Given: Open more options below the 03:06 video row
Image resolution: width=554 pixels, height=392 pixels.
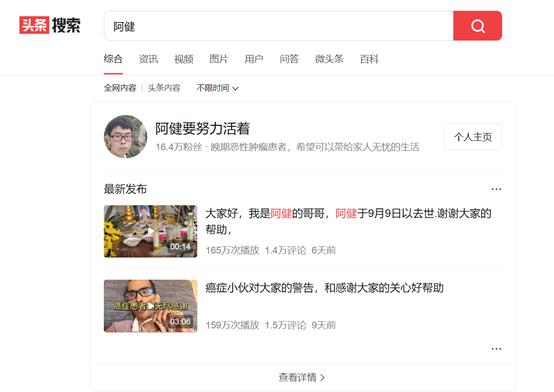Looking at the screenshot, I should 496,349.
